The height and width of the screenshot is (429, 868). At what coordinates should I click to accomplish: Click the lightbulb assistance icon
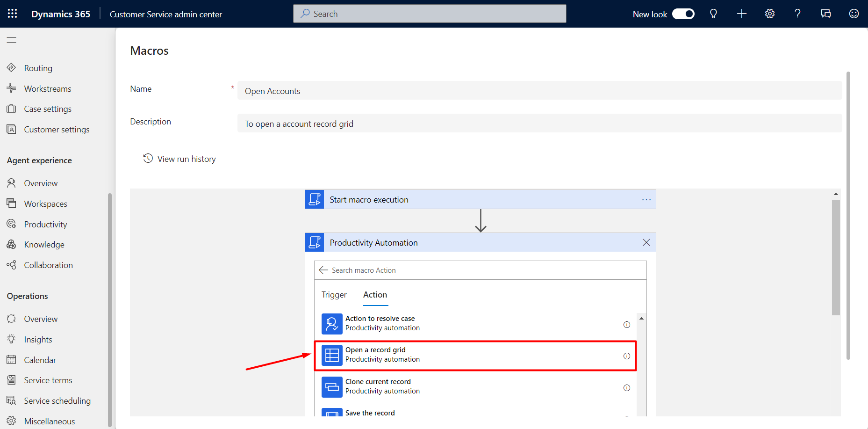click(713, 14)
